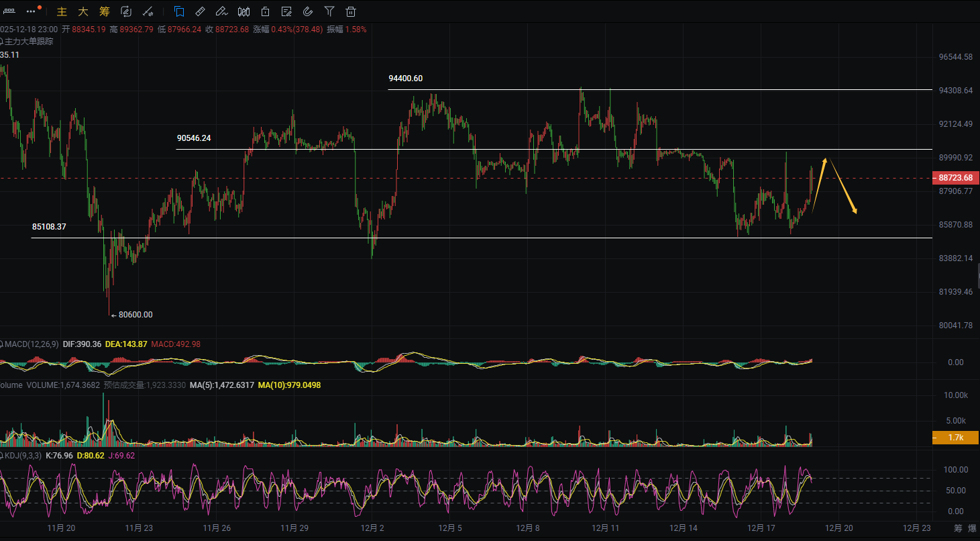Toggle the gold 筹 button in toolbar
The width and height of the screenshot is (980, 541).
pos(104,11)
